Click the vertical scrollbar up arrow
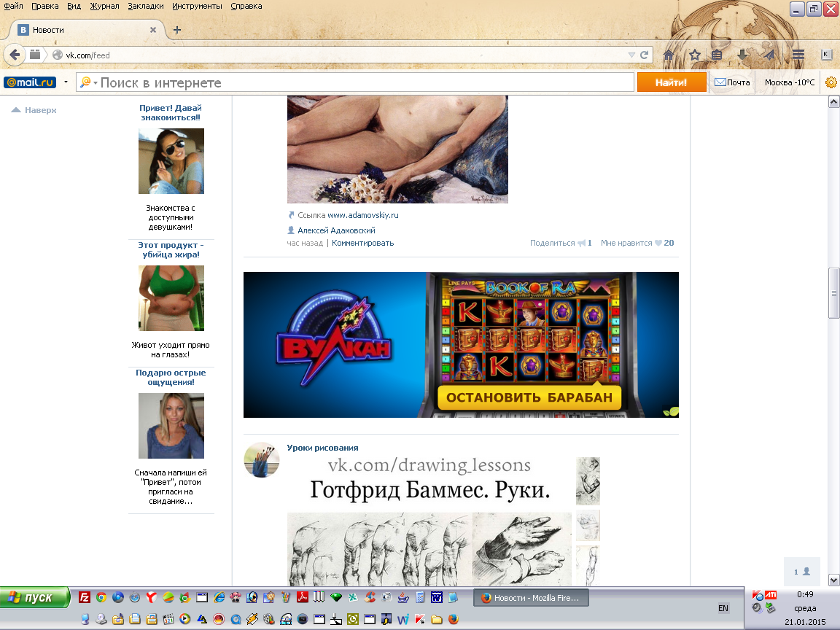 (x=833, y=102)
